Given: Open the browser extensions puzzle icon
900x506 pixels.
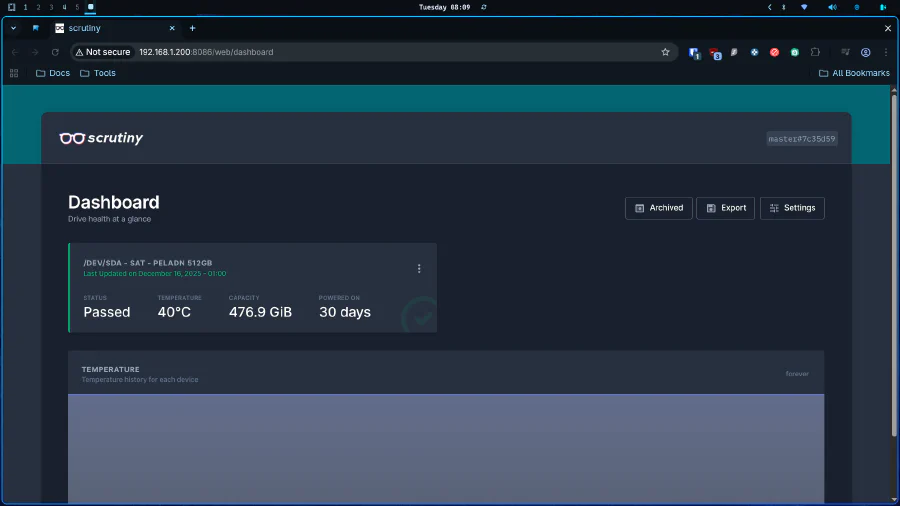Looking at the screenshot, I should pos(815,52).
